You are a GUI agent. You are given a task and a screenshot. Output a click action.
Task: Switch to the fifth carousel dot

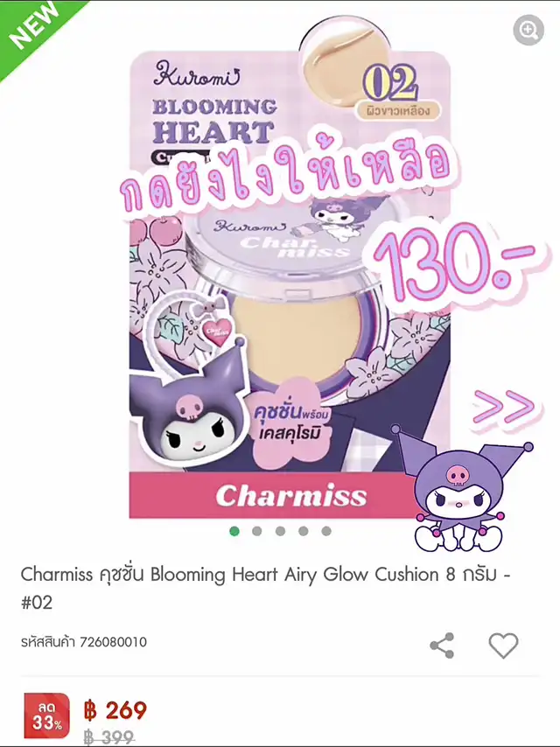pyautogui.click(x=326, y=531)
